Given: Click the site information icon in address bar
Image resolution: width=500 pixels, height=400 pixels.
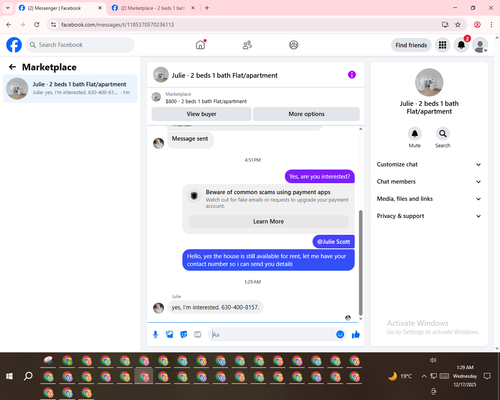Looking at the screenshot, I should [53, 25].
